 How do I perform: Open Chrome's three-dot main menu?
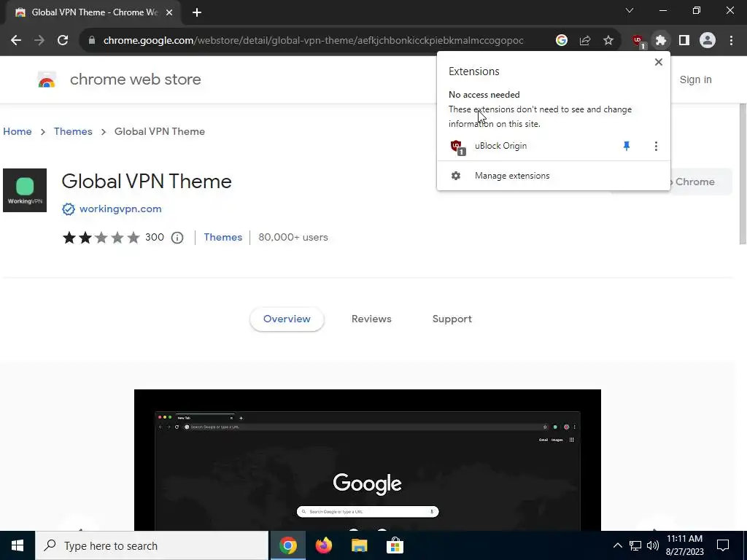click(x=731, y=41)
